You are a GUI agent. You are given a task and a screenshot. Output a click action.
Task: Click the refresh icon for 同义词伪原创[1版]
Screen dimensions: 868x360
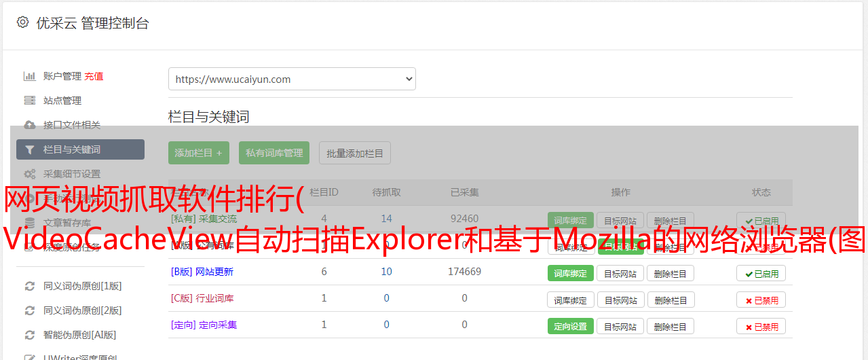point(29,286)
